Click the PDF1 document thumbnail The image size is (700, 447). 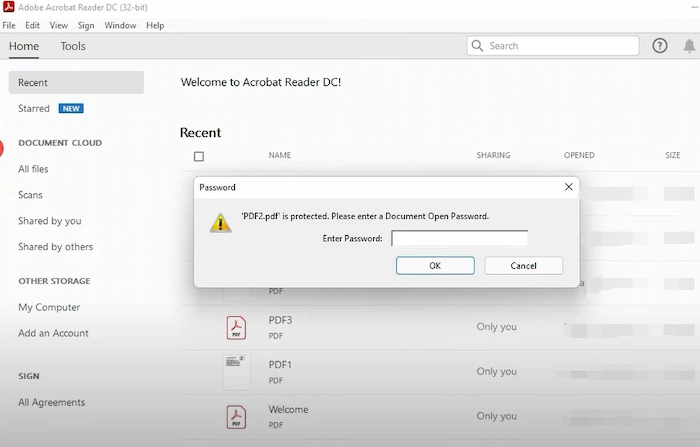236,371
